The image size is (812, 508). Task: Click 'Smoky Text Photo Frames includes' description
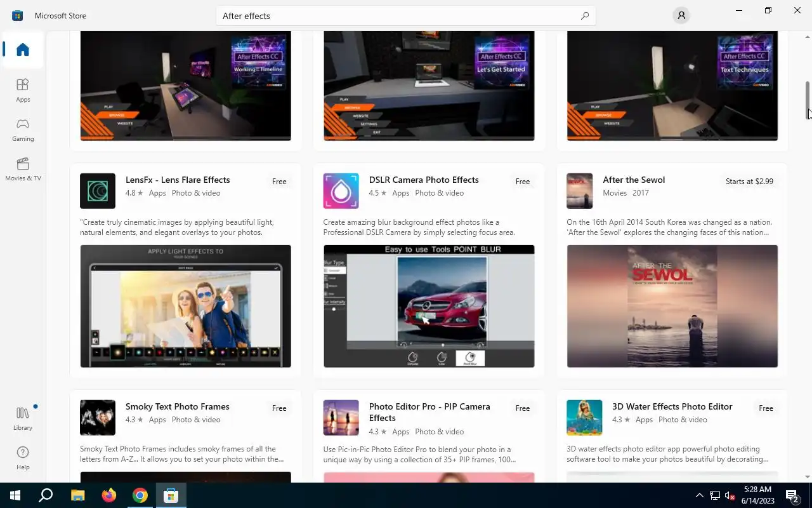[182, 454]
